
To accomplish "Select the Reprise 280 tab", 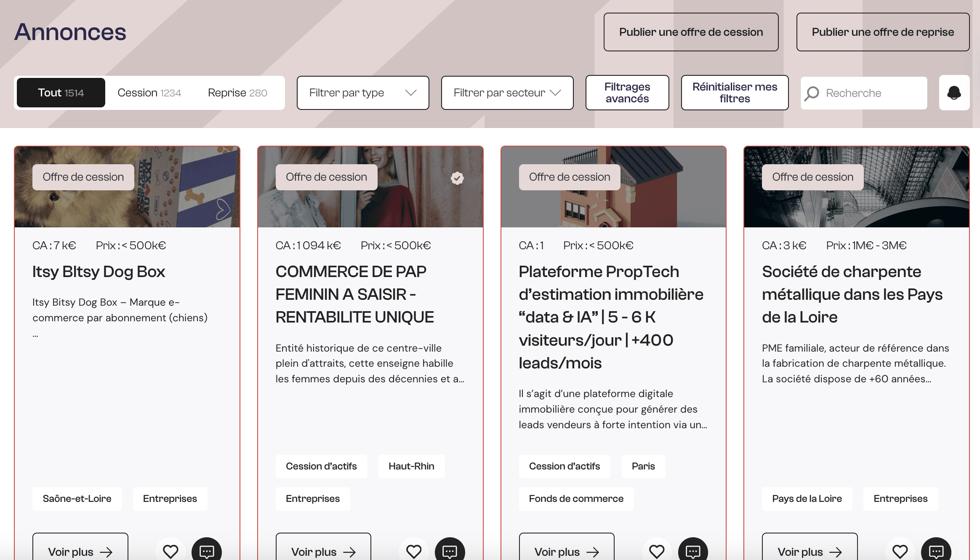I will click(x=237, y=93).
